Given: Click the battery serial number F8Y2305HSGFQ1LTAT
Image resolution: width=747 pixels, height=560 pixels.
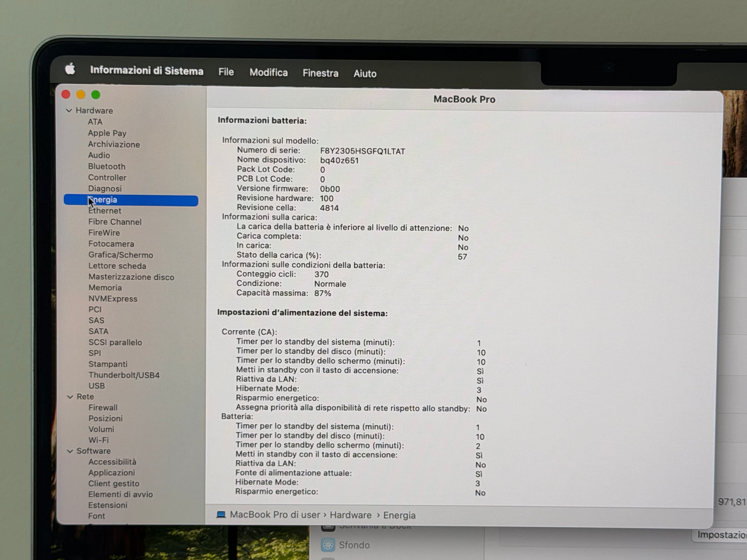Looking at the screenshot, I should point(362,151).
